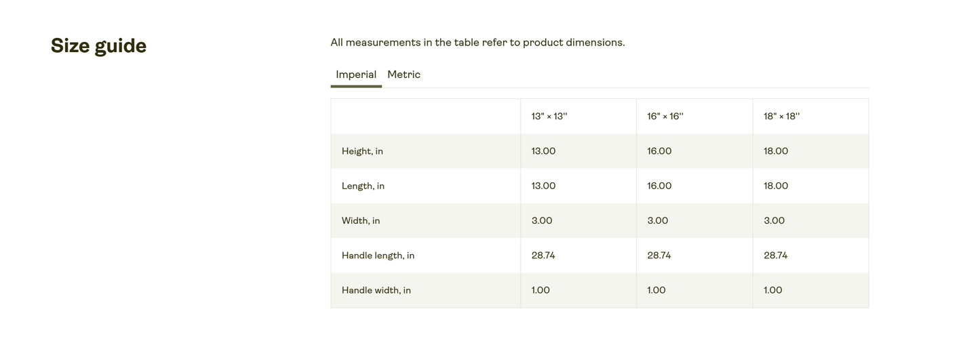Viewport: 980px width, 345px height.
Task: Click the Handle length, in row label
Action: pyautogui.click(x=378, y=256)
